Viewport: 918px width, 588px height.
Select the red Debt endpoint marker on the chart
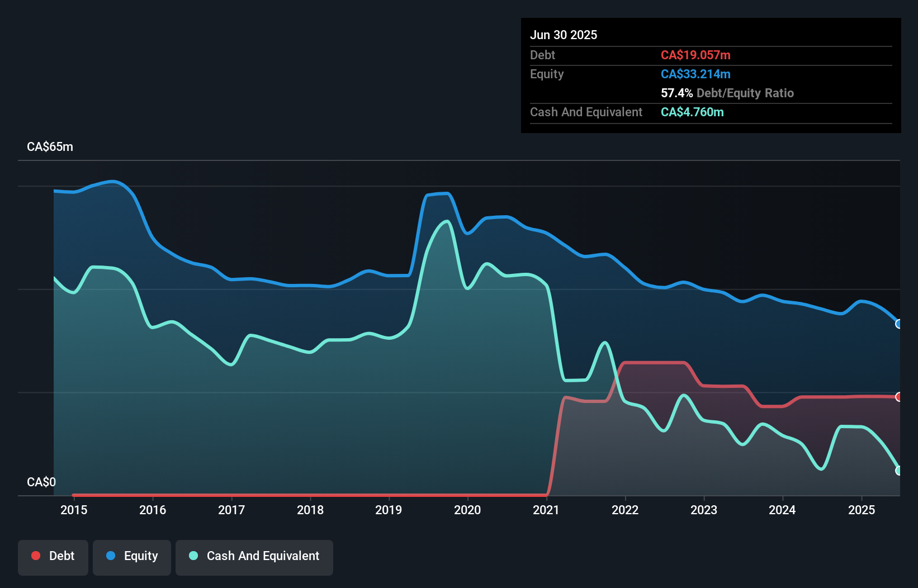(x=899, y=397)
